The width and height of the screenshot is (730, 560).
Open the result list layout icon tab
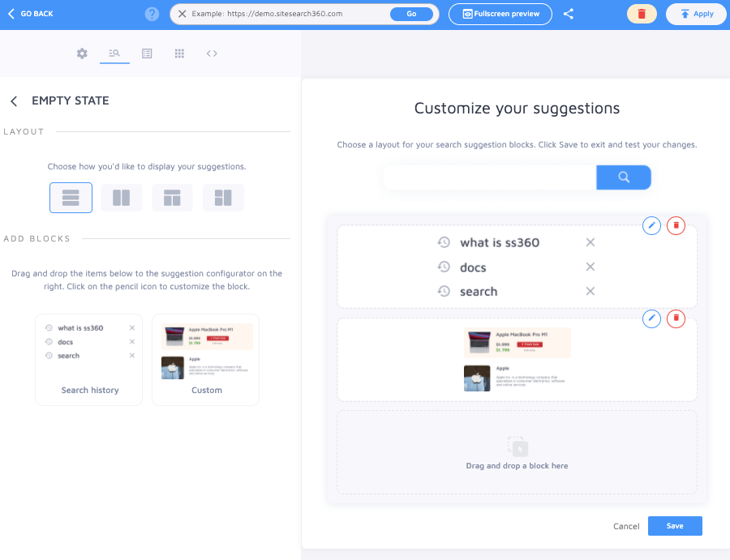click(147, 53)
